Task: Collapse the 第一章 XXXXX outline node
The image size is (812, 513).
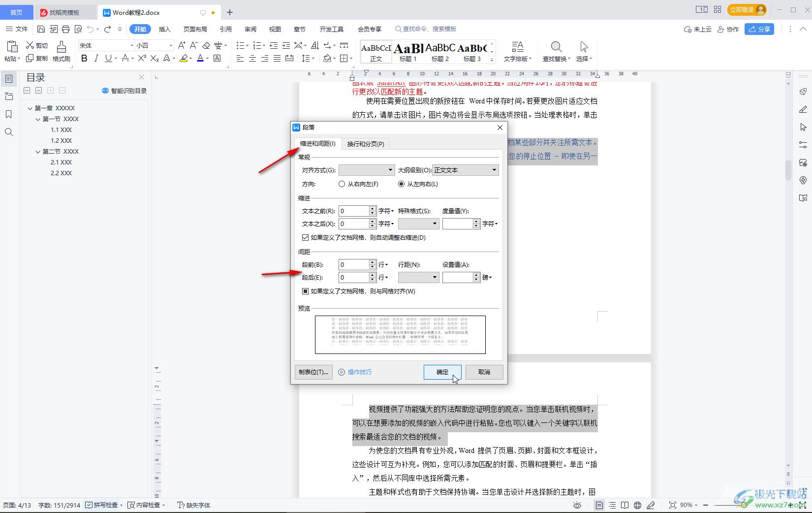Action: [x=30, y=108]
